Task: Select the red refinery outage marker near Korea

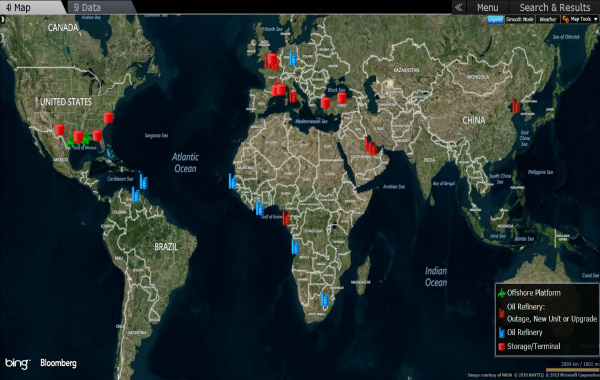Action: (x=516, y=106)
